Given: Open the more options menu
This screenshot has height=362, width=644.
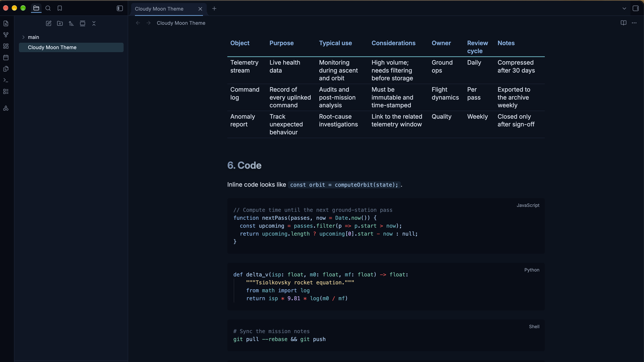Looking at the screenshot, I should click(634, 23).
